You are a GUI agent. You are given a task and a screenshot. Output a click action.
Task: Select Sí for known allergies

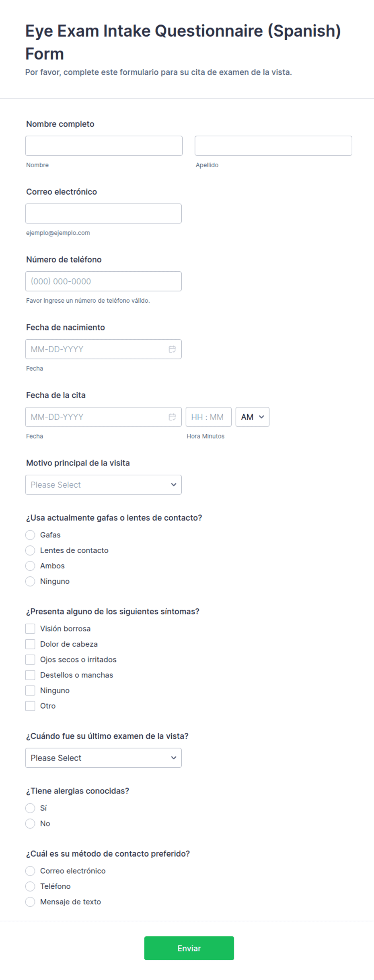(x=30, y=808)
